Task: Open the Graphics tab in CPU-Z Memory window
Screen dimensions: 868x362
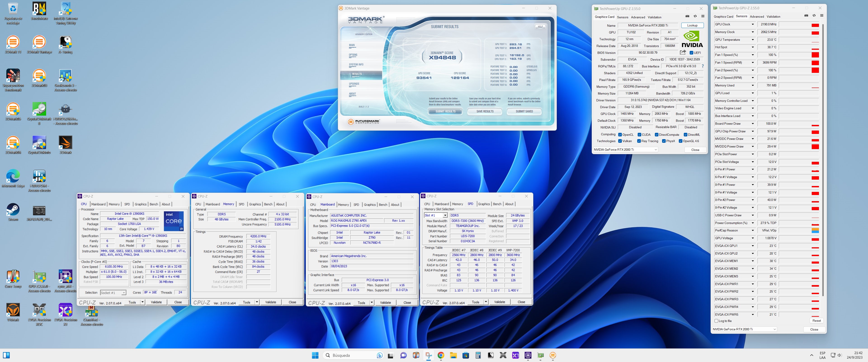Action: pos(255,204)
